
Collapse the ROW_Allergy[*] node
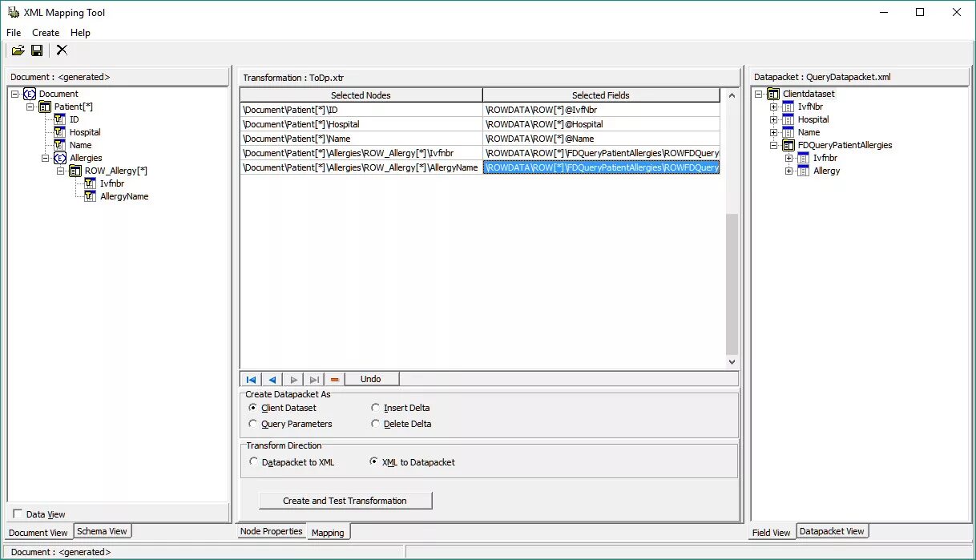(61, 171)
